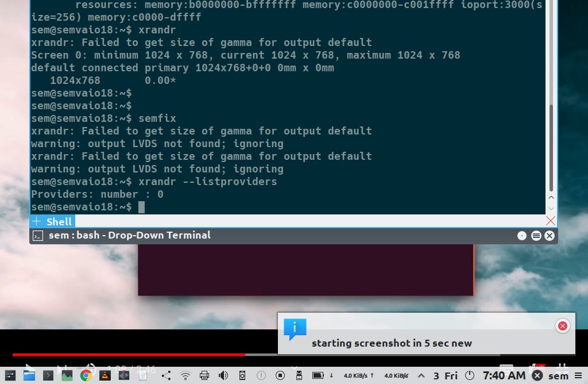The height and width of the screenshot is (384, 588).
Task: Add a new terminal session with plus icon
Action: [x=36, y=221]
